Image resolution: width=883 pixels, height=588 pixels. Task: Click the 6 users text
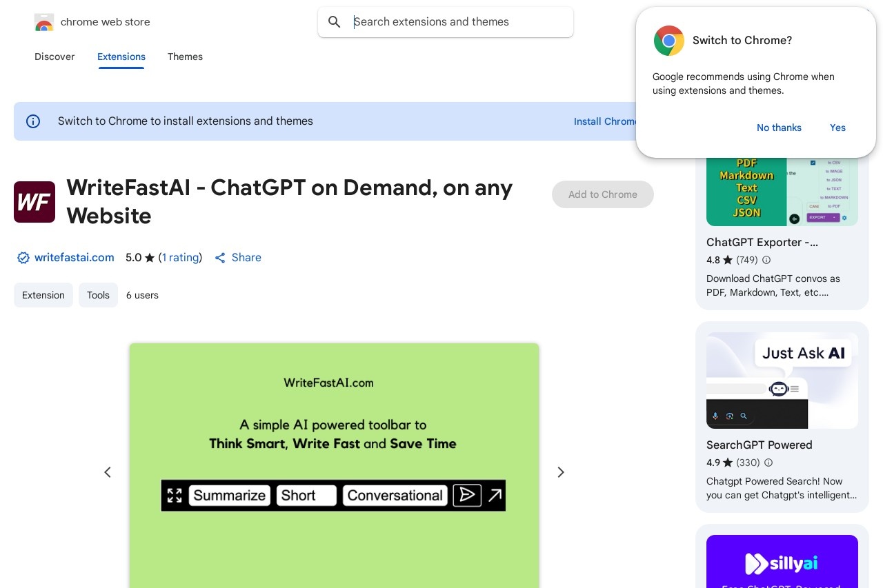[142, 295]
